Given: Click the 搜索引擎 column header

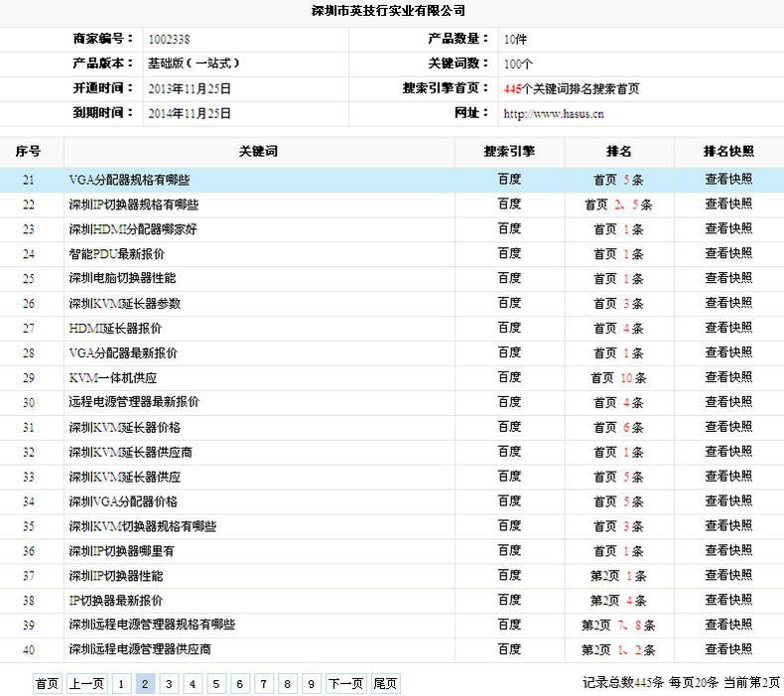Looking at the screenshot, I should (x=509, y=151).
